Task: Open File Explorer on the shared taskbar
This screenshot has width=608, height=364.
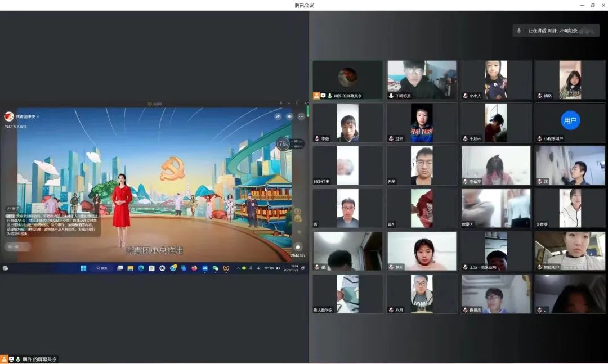Action: pos(130,268)
